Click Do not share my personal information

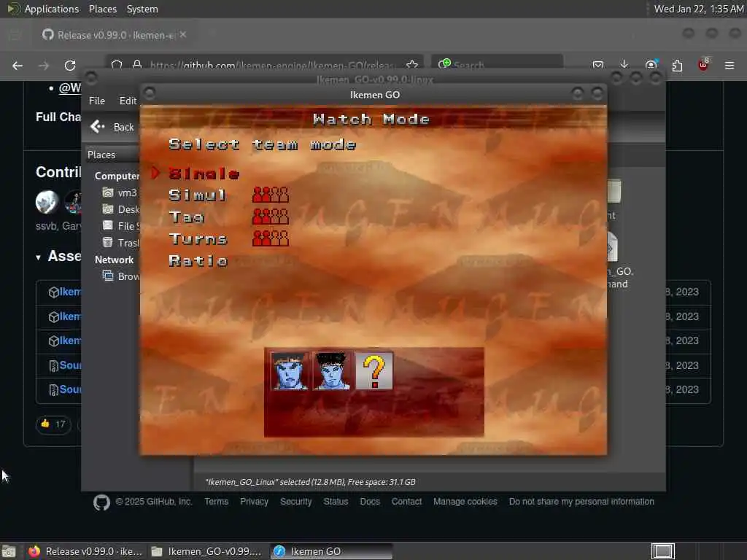(581, 502)
